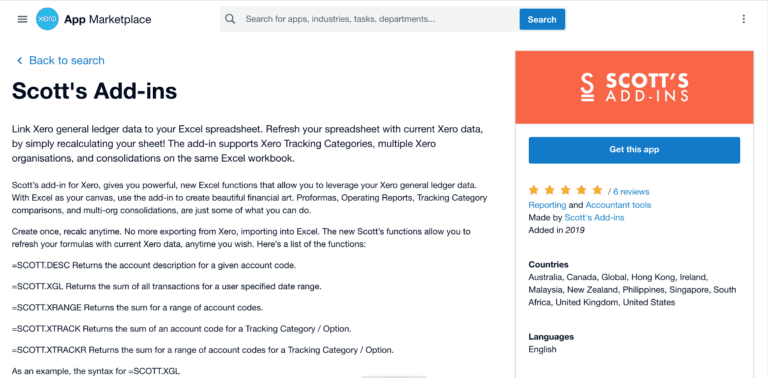
Task: Open the hamburger navigation menu
Action: [23, 20]
